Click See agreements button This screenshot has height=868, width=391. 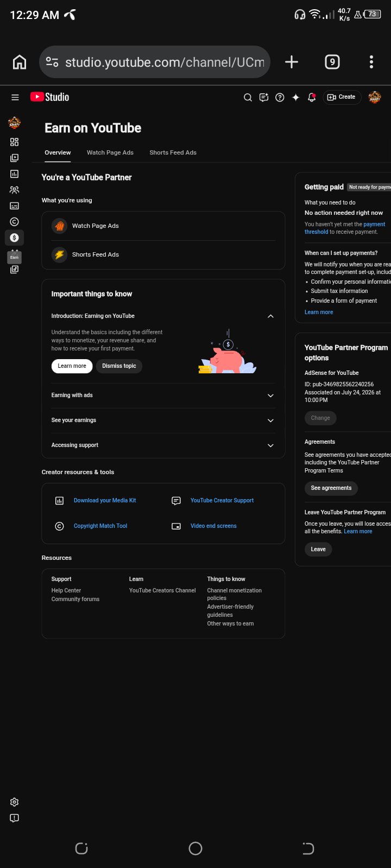click(x=331, y=488)
